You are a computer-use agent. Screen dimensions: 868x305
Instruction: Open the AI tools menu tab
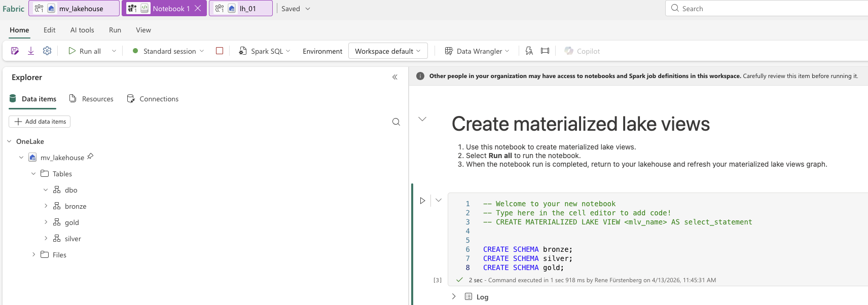pyautogui.click(x=82, y=30)
